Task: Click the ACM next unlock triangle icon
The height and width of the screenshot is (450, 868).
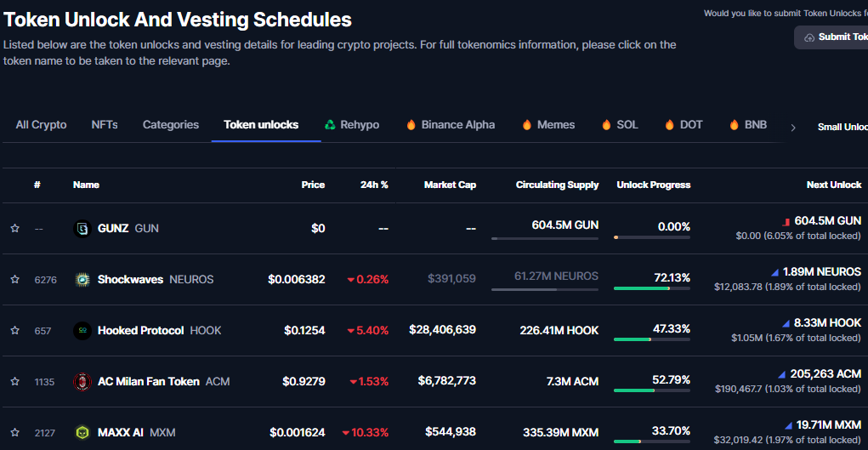Action: coord(781,374)
